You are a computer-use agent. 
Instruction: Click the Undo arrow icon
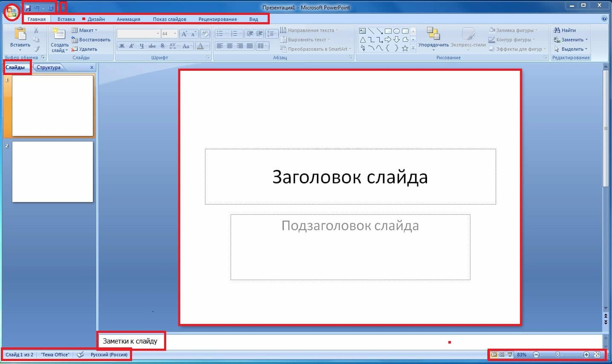click(x=37, y=8)
